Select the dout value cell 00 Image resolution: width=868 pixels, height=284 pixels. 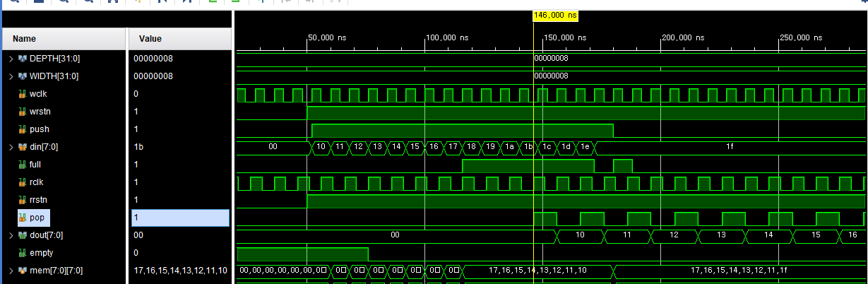pos(180,235)
